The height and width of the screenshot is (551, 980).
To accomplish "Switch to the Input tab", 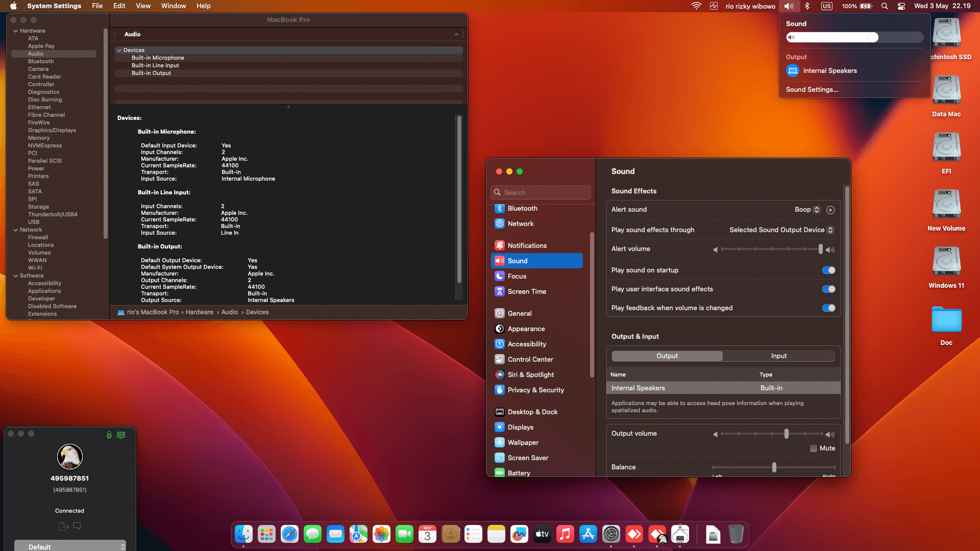I will tap(778, 356).
